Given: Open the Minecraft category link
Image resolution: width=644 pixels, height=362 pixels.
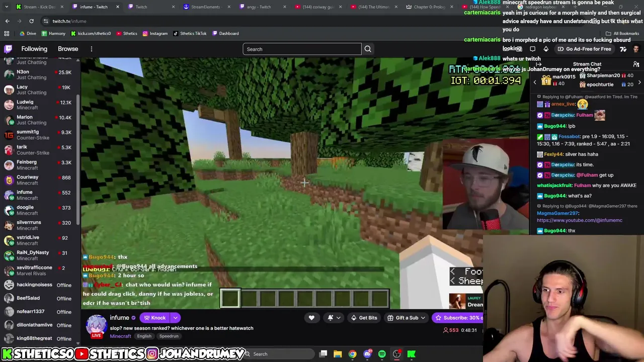Looking at the screenshot, I should (120, 336).
